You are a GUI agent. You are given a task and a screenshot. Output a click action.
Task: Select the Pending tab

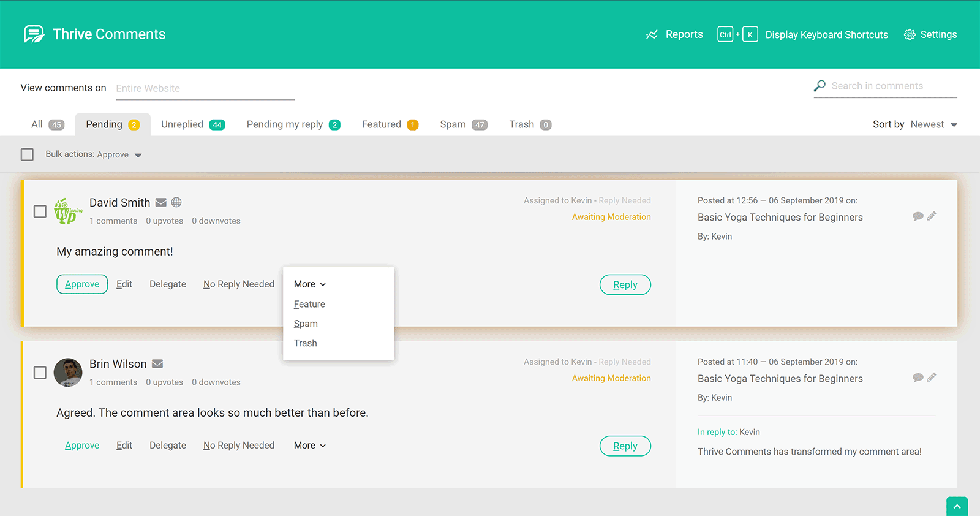113,124
